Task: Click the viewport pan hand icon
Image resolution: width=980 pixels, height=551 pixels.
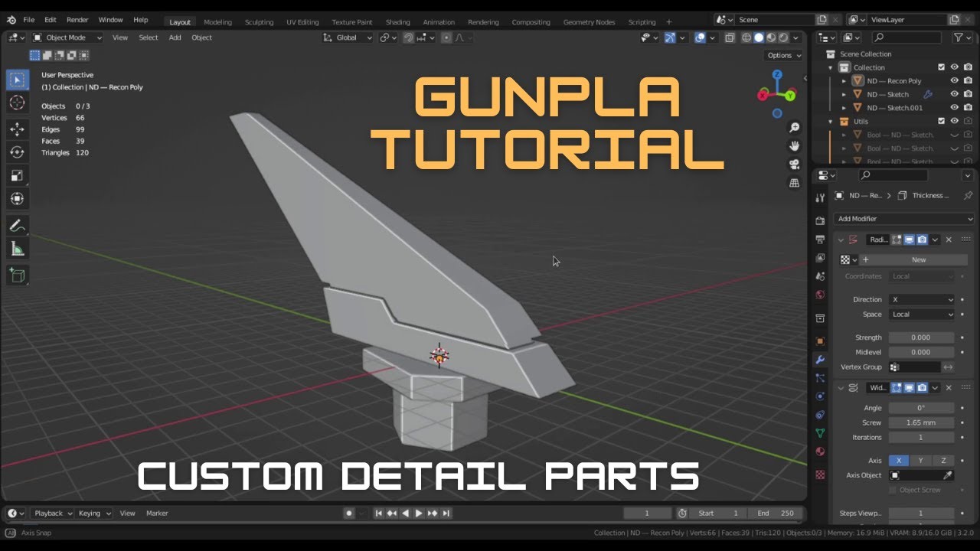Action: tap(795, 146)
